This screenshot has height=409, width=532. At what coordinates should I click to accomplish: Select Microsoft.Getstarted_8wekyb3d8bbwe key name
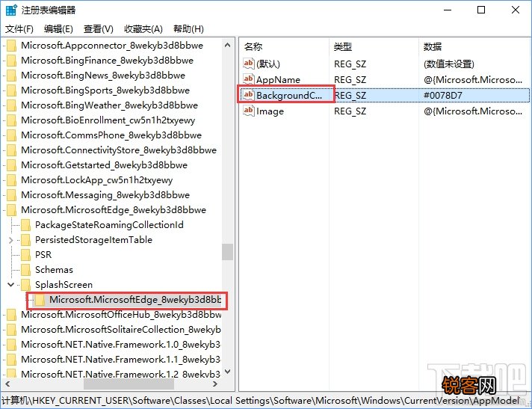(x=104, y=165)
